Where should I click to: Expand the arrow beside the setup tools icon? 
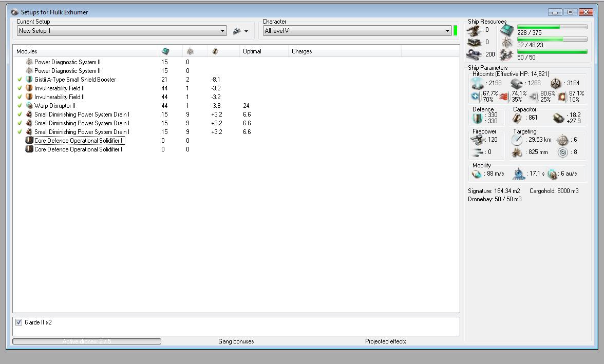click(246, 31)
